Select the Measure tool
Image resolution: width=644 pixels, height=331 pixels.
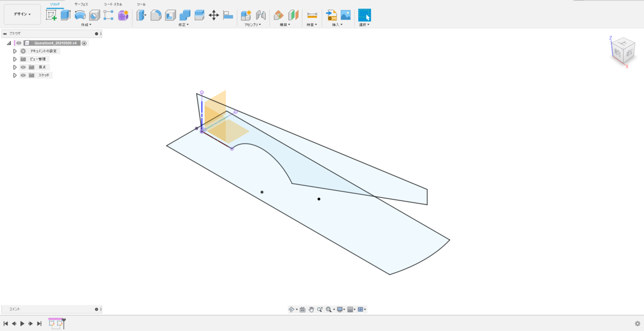coord(312,15)
